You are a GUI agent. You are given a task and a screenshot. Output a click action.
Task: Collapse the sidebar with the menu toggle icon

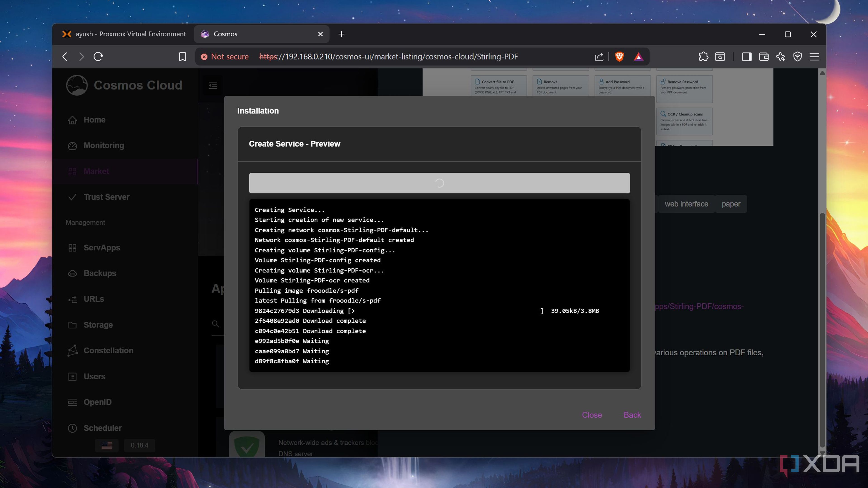coord(213,85)
